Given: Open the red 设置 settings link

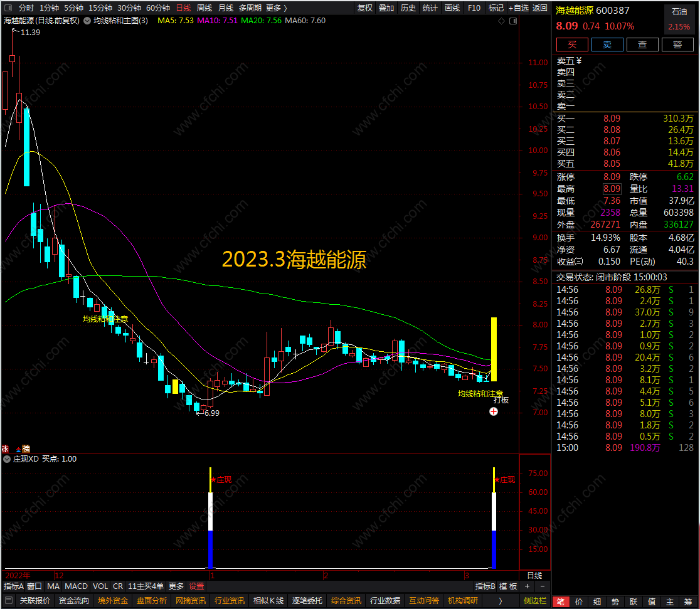Looking at the screenshot, I should pyautogui.click(x=196, y=586).
